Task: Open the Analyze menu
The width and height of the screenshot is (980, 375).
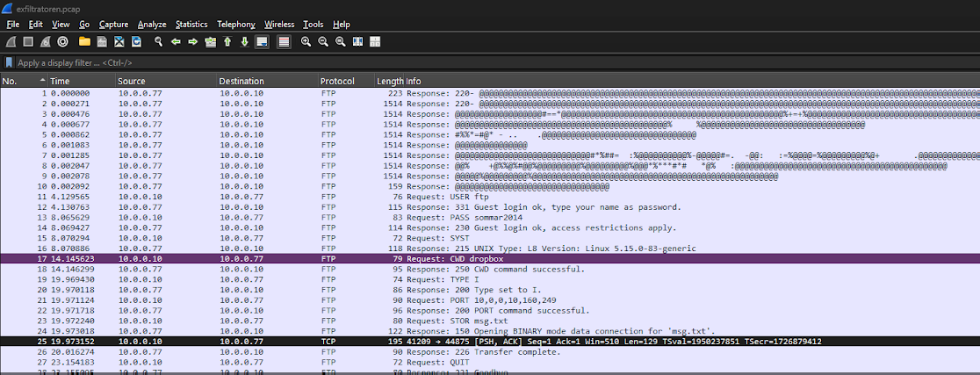Action: click(x=152, y=25)
